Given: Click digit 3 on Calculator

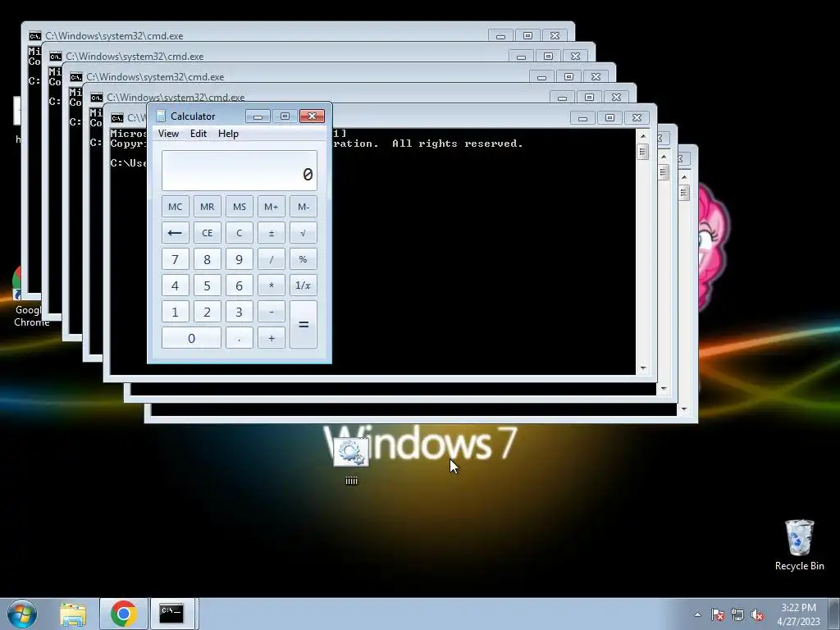Looking at the screenshot, I should [x=240, y=312].
